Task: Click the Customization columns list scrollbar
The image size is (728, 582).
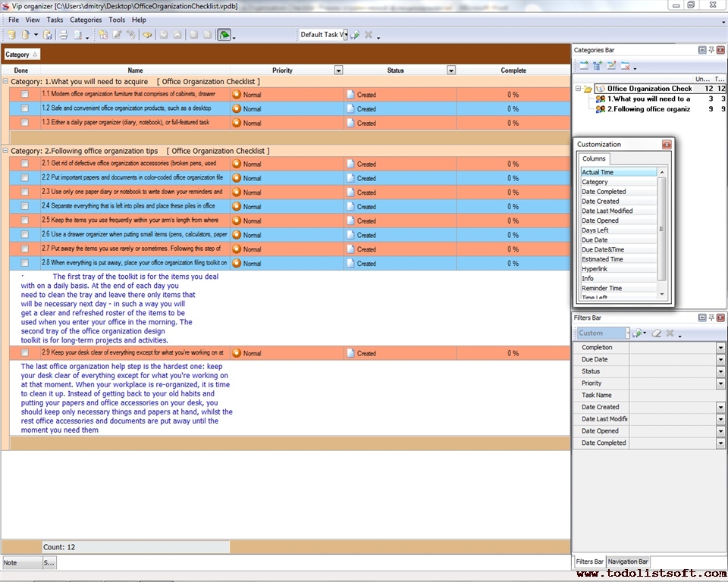Action: coord(661,229)
